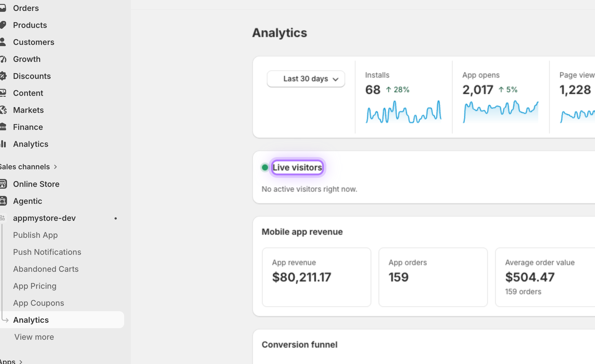Click the Agentic sales channel icon
This screenshot has width=595, height=364.
click(x=3, y=201)
